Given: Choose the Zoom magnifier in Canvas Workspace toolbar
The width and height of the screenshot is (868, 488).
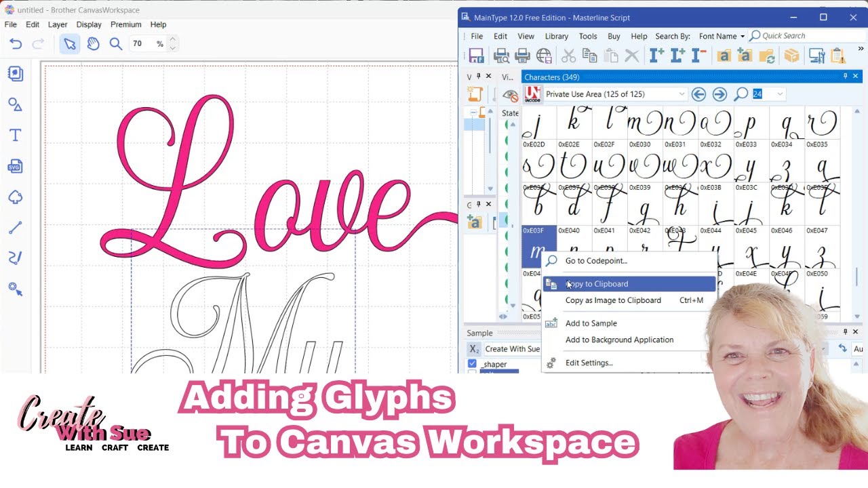Looking at the screenshot, I should (116, 44).
